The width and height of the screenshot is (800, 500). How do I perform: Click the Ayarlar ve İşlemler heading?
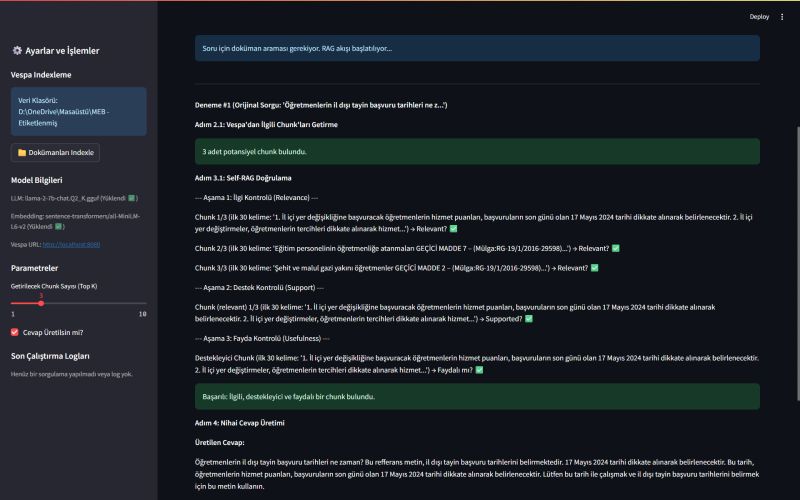(x=62, y=51)
